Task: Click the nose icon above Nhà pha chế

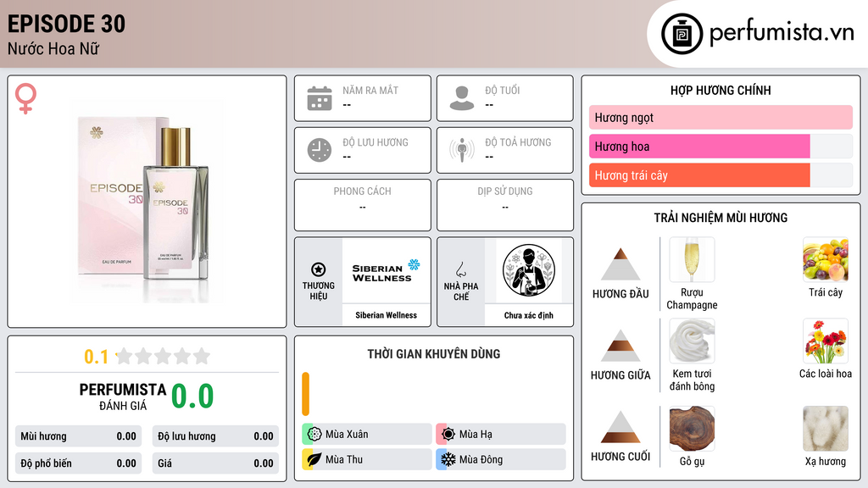Action: tap(460, 269)
